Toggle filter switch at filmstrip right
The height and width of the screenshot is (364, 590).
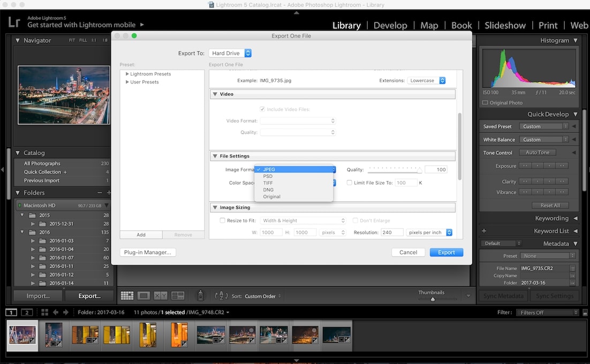585,313
